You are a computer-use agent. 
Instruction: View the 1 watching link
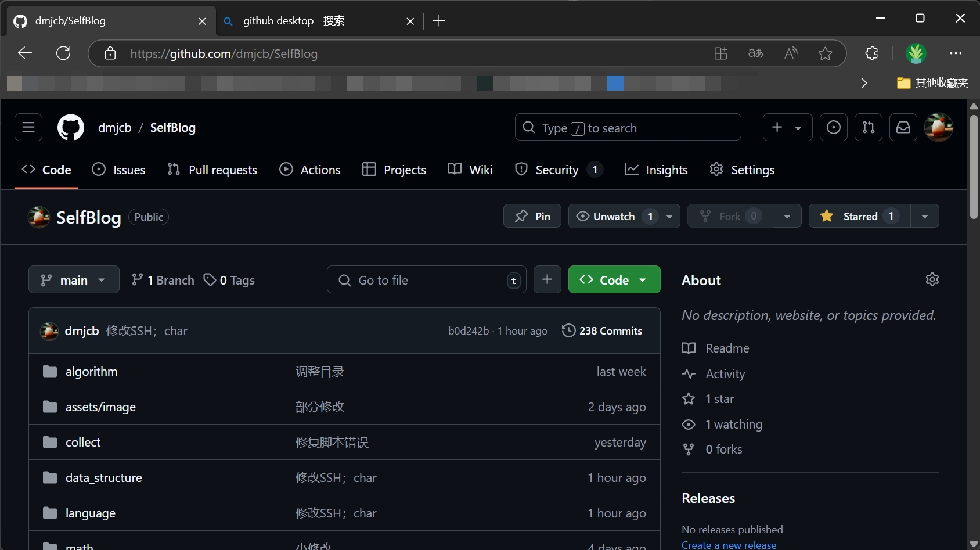[722, 424]
